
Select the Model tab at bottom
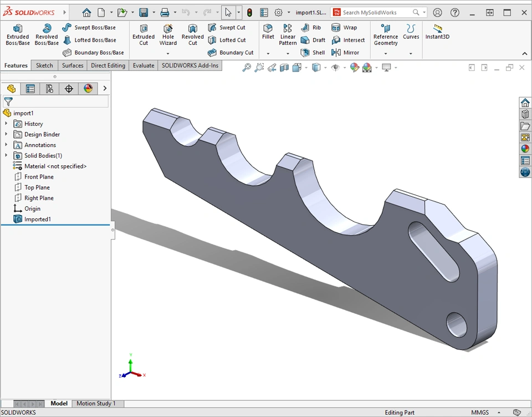point(59,404)
